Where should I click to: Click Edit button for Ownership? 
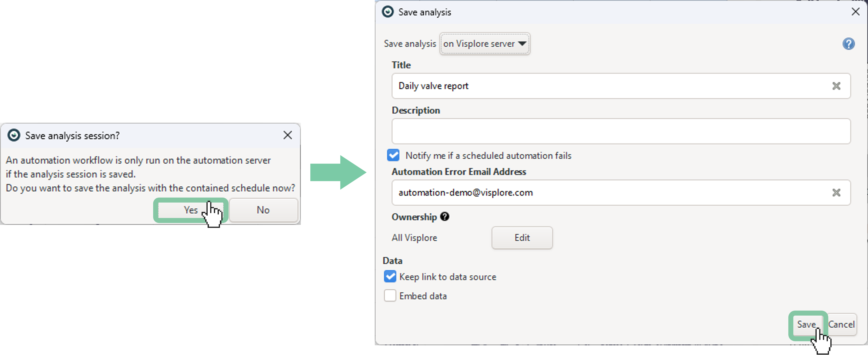(522, 238)
